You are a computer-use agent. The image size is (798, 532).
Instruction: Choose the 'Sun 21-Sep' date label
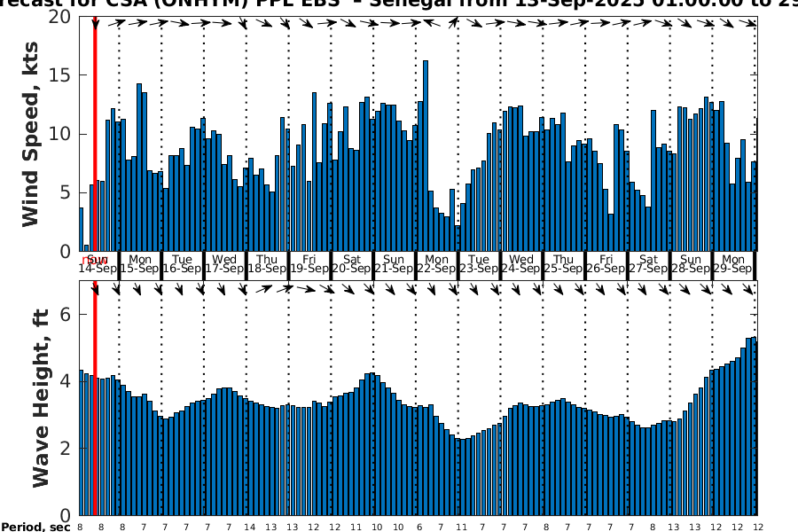[394, 263]
